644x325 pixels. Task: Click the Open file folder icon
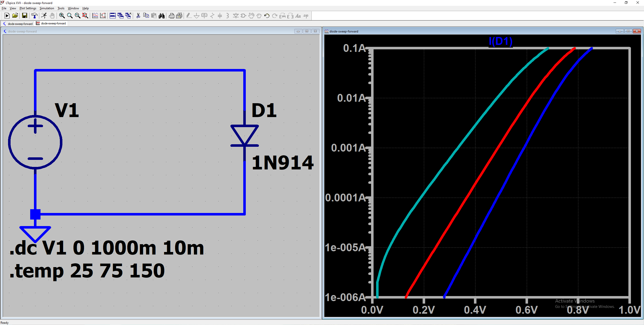(15, 16)
